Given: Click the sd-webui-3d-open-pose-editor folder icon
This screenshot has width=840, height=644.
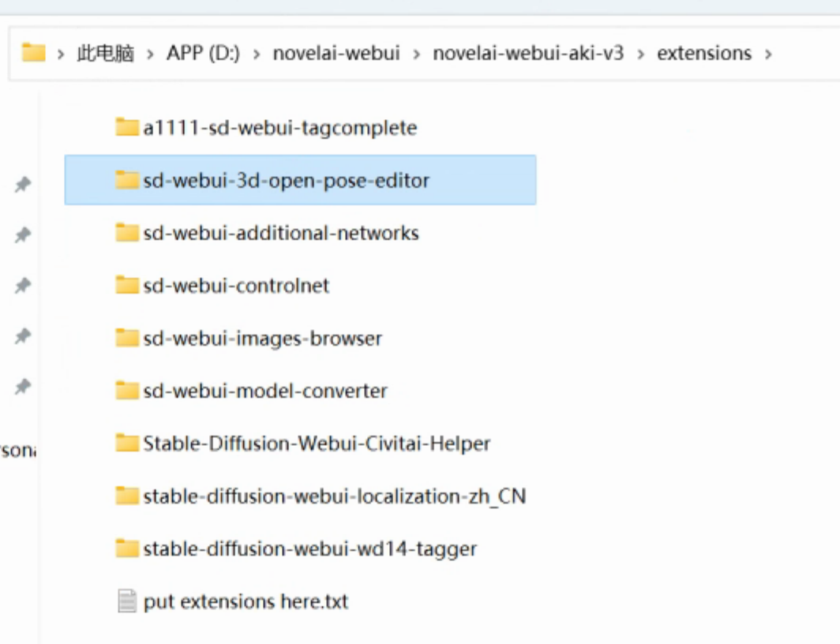Looking at the screenshot, I should pyautogui.click(x=127, y=180).
